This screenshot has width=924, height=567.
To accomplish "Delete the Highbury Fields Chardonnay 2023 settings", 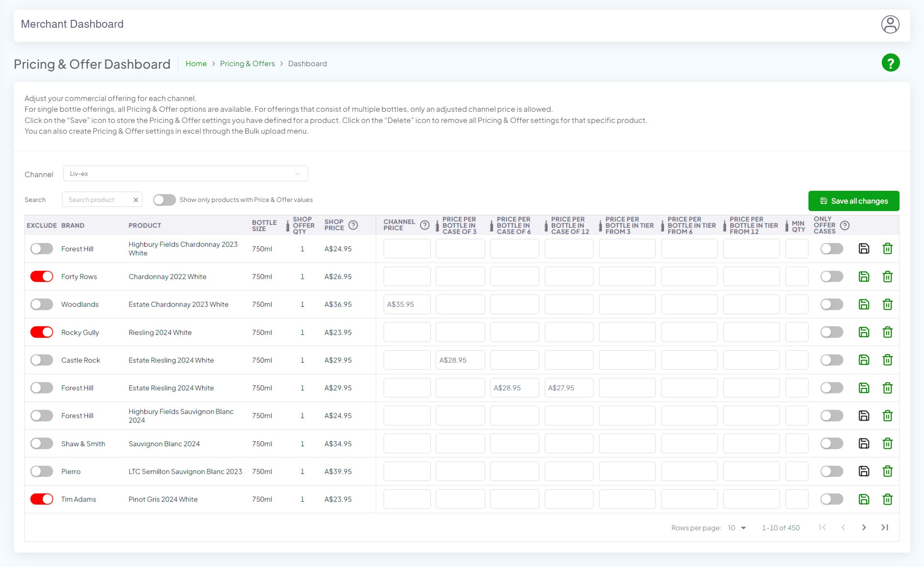I will (x=888, y=249).
